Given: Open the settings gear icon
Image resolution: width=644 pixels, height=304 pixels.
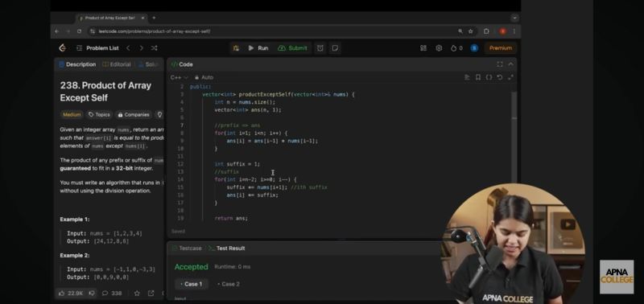Looking at the screenshot, I should [x=439, y=48].
